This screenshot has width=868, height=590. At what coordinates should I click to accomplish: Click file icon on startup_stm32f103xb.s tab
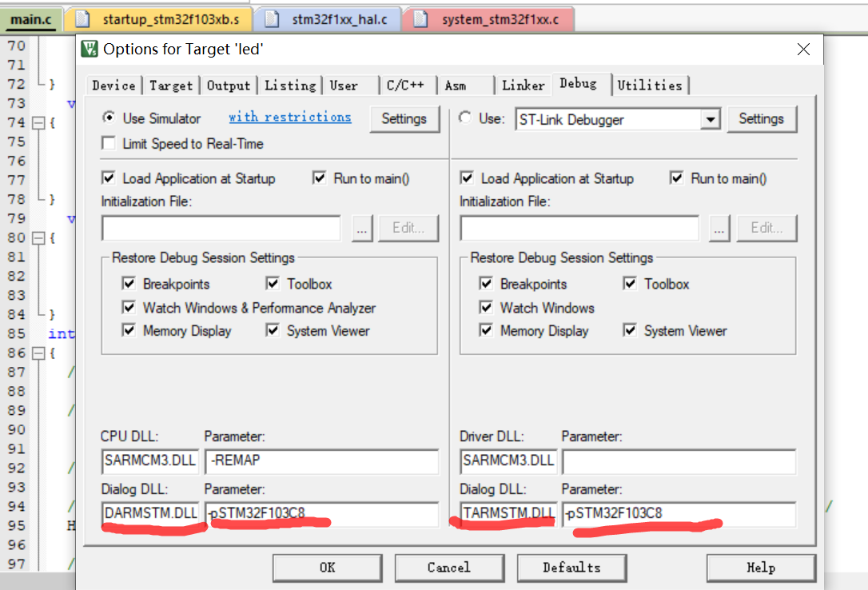[82, 19]
